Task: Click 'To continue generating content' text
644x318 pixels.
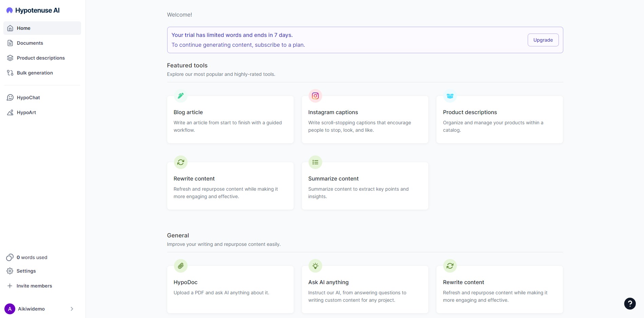Action: click(x=238, y=45)
